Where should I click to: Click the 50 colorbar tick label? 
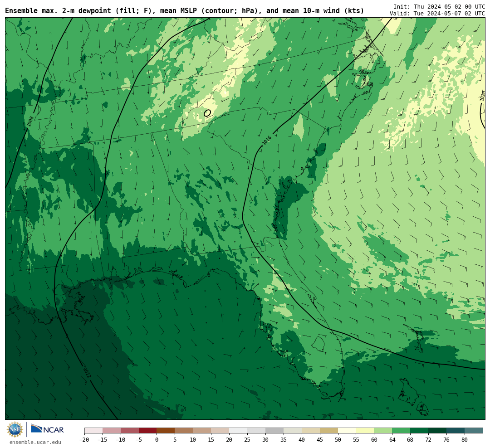(x=338, y=439)
